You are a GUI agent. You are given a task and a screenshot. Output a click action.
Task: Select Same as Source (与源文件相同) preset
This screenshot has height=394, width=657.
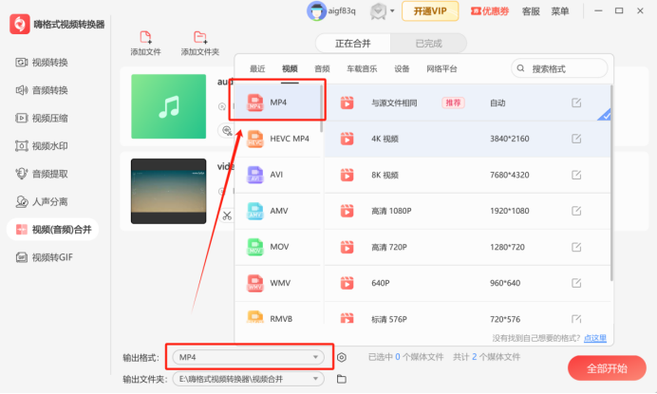(x=467, y=103)
